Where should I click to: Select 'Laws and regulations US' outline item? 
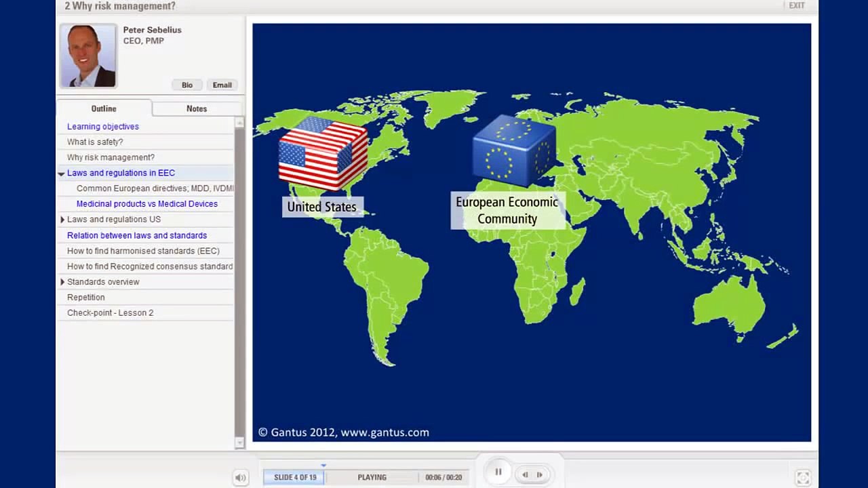pos(114,220)
